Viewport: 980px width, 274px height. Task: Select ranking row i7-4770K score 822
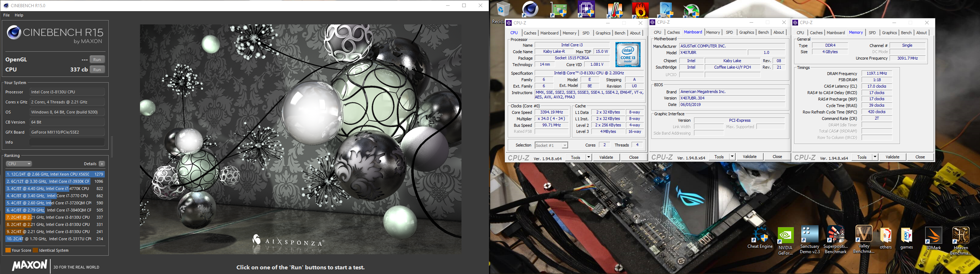[55, 189]
